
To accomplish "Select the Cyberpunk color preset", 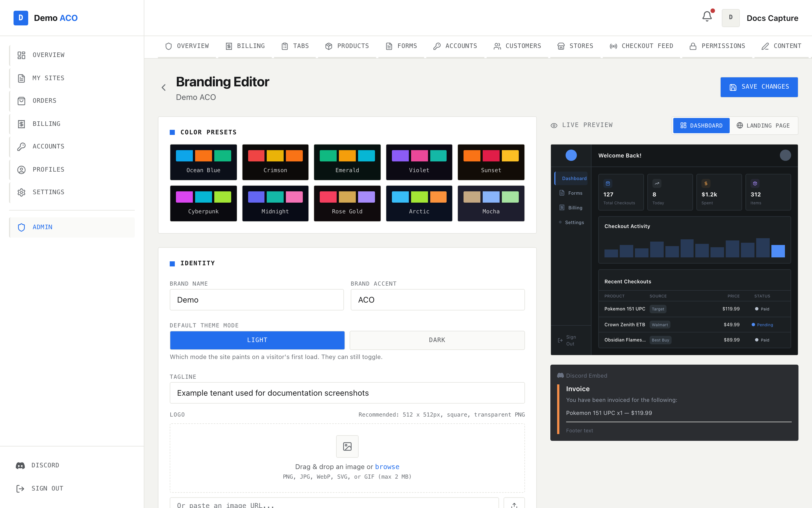I will point(203,203).
